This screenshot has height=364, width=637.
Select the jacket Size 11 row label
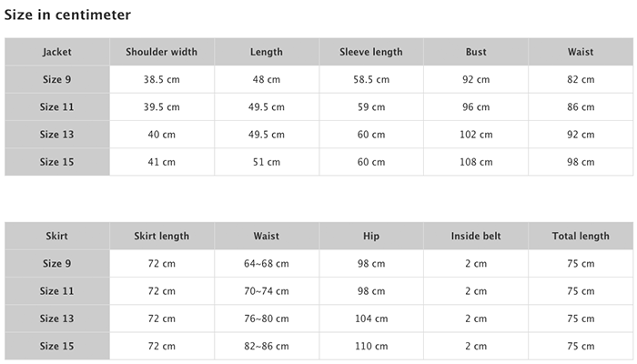coord(56,106)
